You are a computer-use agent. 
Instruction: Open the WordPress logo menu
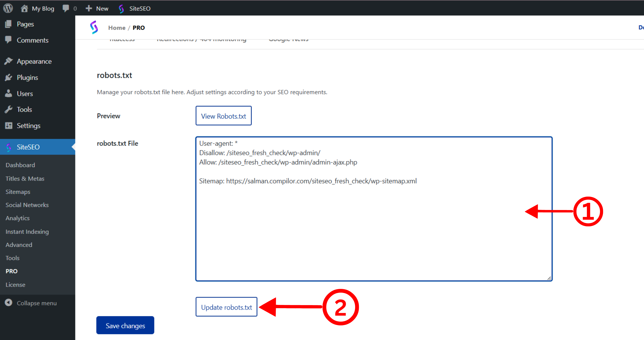click(x=8, y=8)
